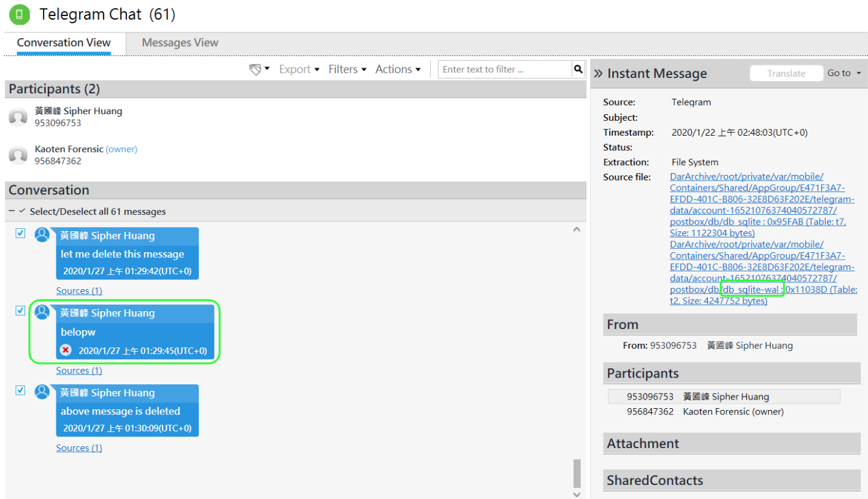This screenshot has height=499, width=868.
Task: Switch to the Messages View tab
Action: [x=180, y=42]
